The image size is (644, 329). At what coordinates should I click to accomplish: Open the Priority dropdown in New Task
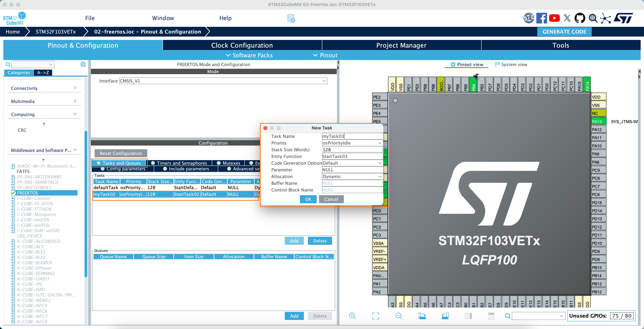[x=352, y=143]
